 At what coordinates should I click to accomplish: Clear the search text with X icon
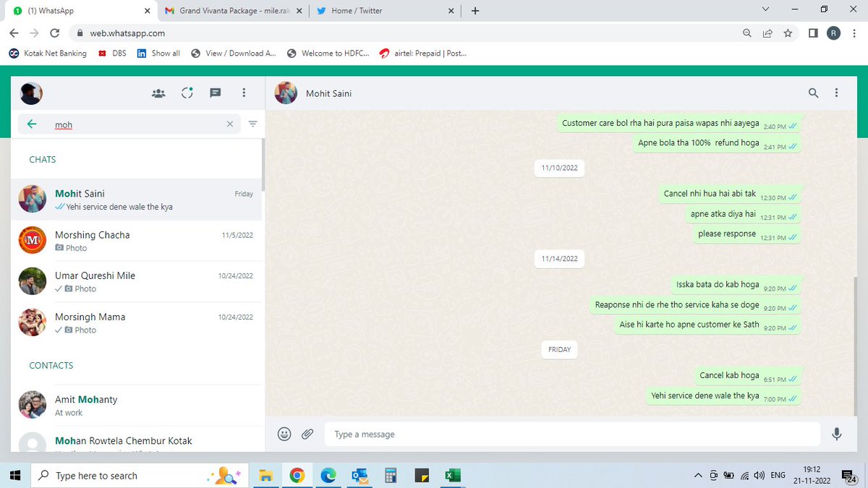(230, 124)
